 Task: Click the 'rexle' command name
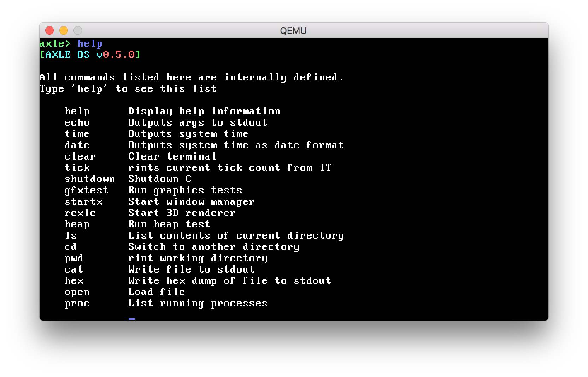[x=80, y=213]
